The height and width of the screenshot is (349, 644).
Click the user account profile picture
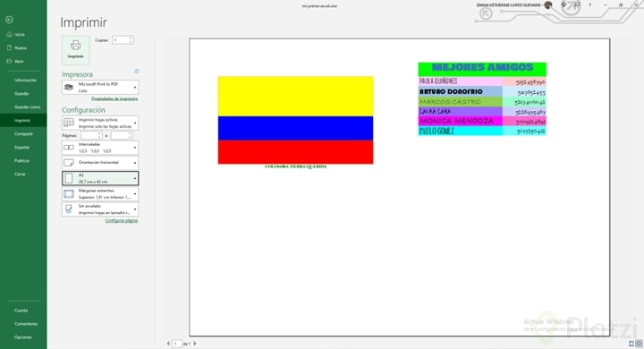coord(548,5)
